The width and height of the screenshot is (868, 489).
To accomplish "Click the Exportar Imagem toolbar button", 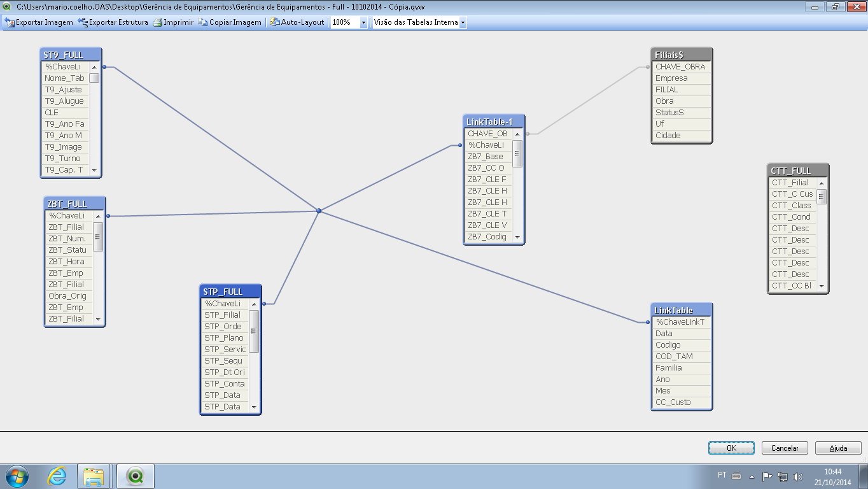I will (x=39, y=22).
